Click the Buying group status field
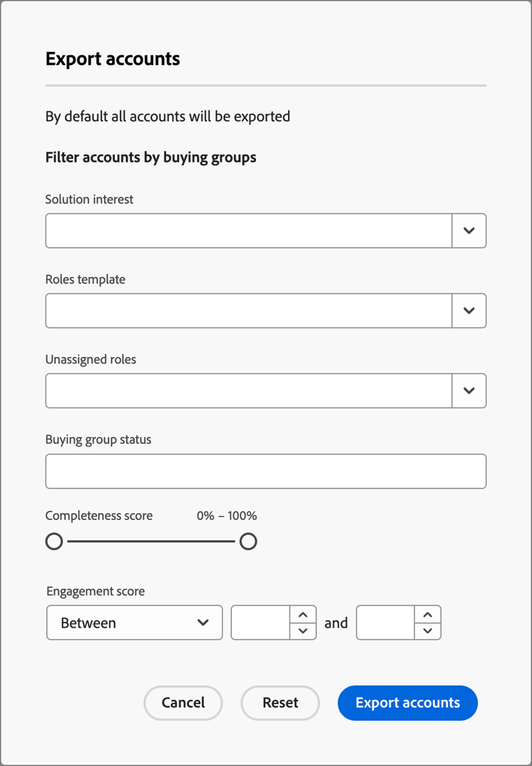The height and width of the screenshot is (766, 532). [265, 471]
